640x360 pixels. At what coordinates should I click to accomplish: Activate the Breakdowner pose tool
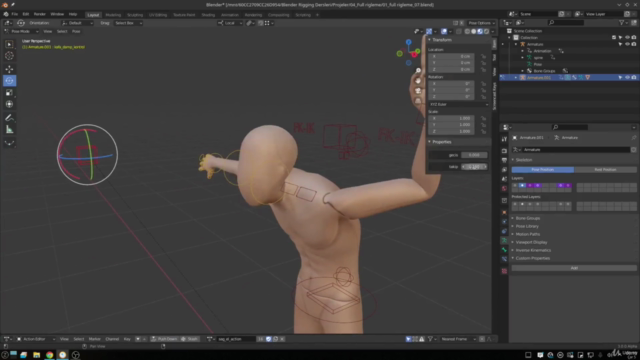click(x=9, y=143)
